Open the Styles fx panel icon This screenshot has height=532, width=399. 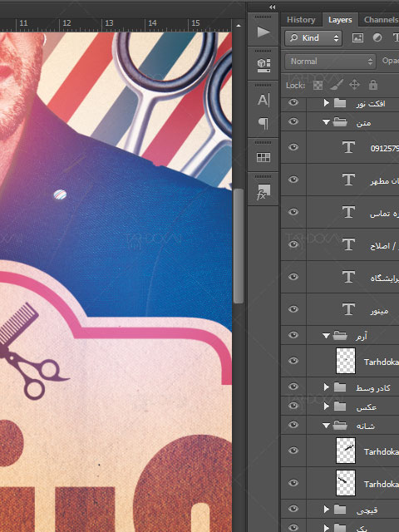click(x=264, y=192)
